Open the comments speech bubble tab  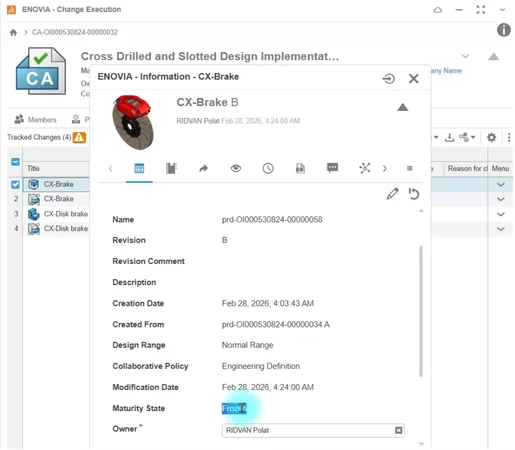[332, 168]
